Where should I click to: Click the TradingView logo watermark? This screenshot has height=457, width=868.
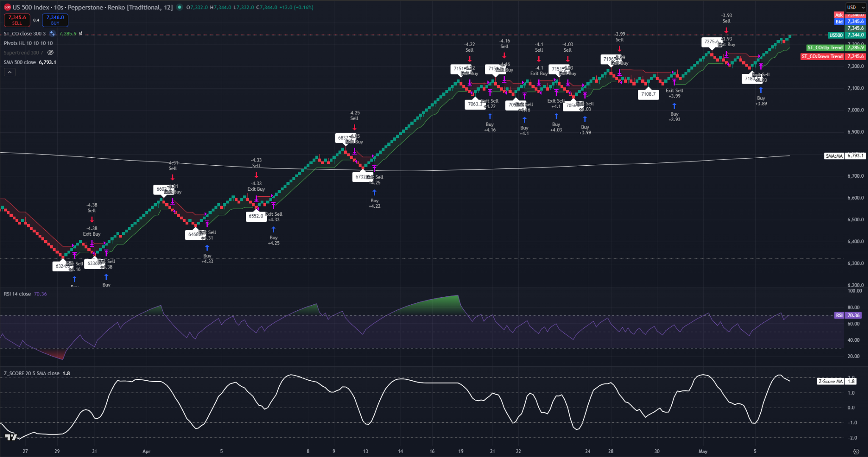point(11,437)
